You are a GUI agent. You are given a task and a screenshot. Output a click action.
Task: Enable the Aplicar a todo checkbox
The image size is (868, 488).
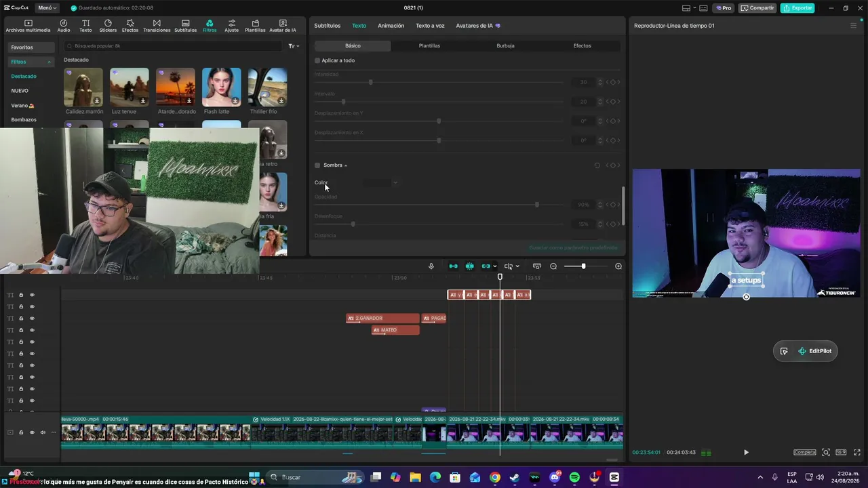click(x=317, y=60)
